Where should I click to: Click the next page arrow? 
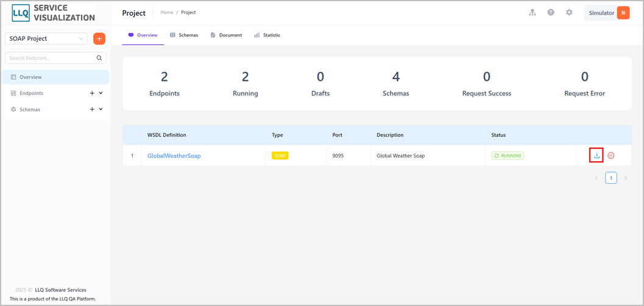coord(626,178)
